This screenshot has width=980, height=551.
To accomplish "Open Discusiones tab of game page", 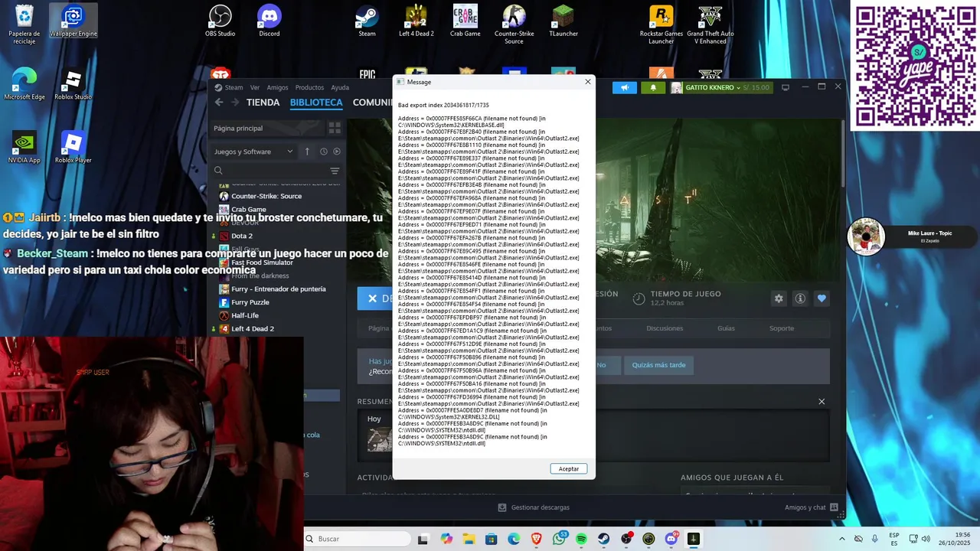I will (665, 328).
